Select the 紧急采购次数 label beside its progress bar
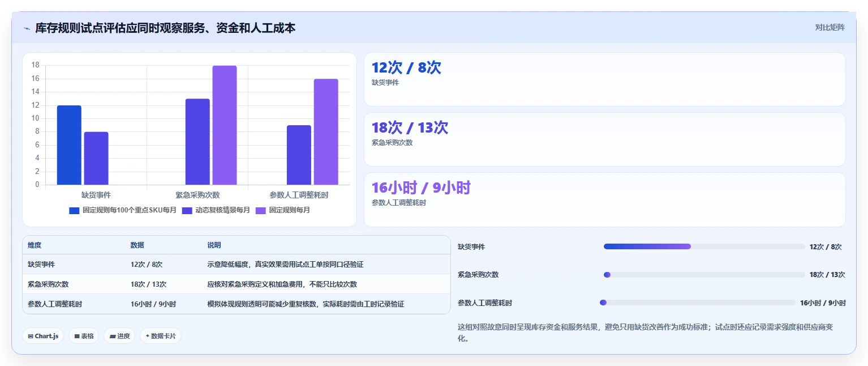This screenshot has width=868, height=366. pos(478,275)
